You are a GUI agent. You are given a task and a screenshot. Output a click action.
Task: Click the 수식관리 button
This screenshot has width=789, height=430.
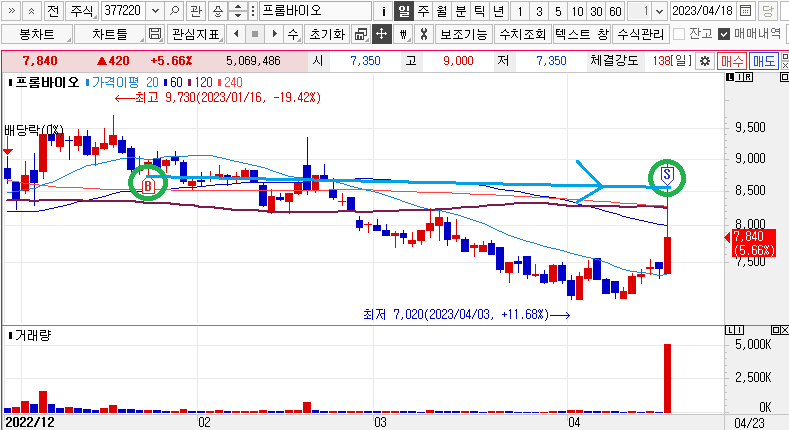tap(641, 34)
